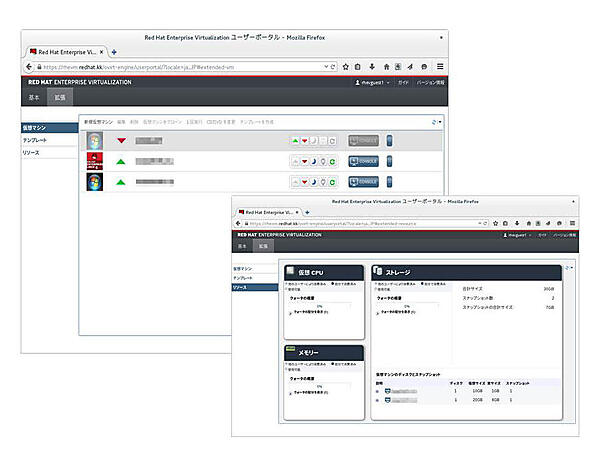Shut down the Red Hat VM with red arrow
The width and height of the screenshot is (600, 467).
(305, 162)
